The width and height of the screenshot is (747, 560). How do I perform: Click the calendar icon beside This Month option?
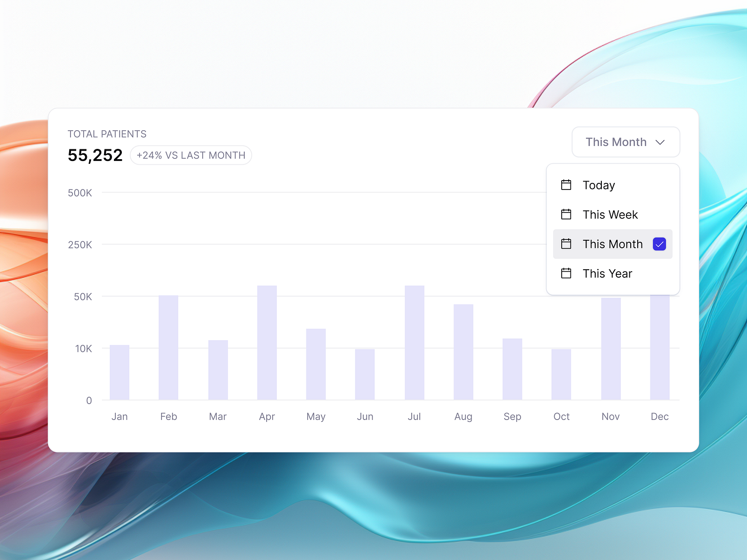point(566,244)
